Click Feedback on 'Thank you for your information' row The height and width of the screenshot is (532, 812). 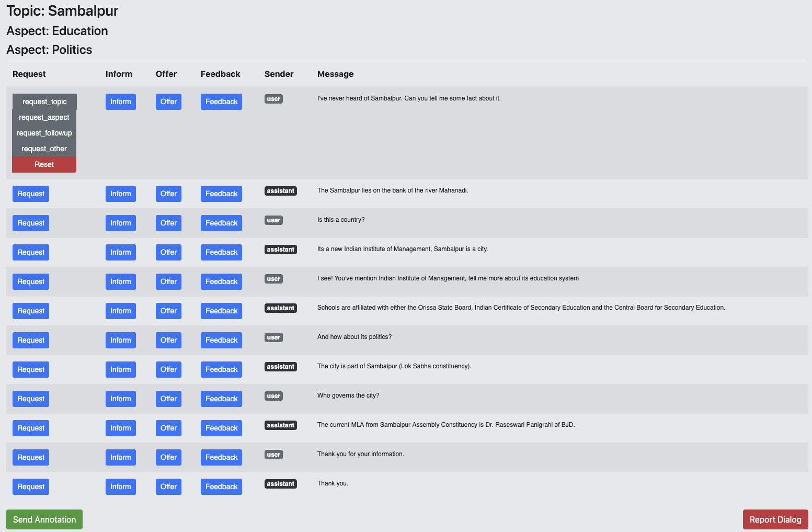[x=221, y=457]
